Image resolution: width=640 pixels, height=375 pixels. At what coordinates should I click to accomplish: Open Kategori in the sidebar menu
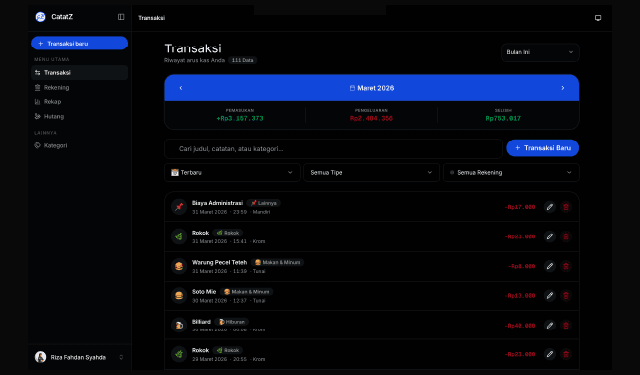[80, 145]
